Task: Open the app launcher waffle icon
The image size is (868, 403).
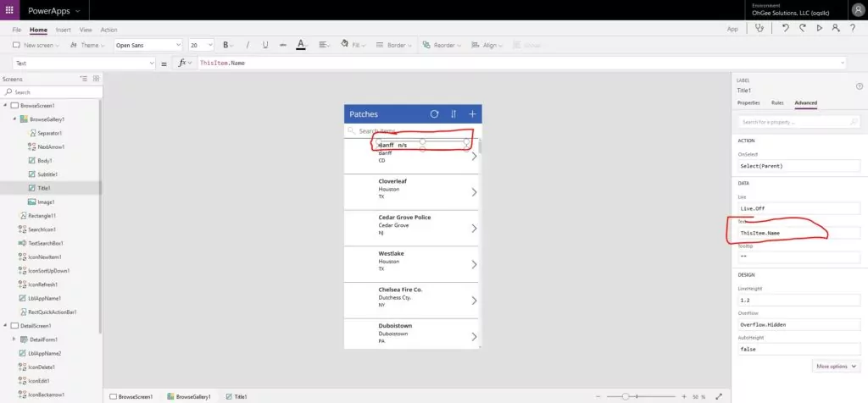Action: click(x=9, y=10)
